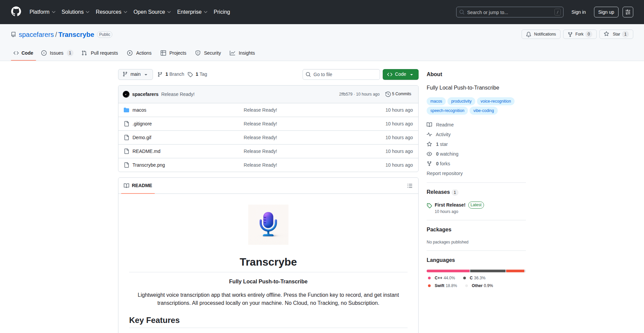This screenshot has height=333, width=644.
Task: Click the .gitignore file icon
Action: [126, 124]
